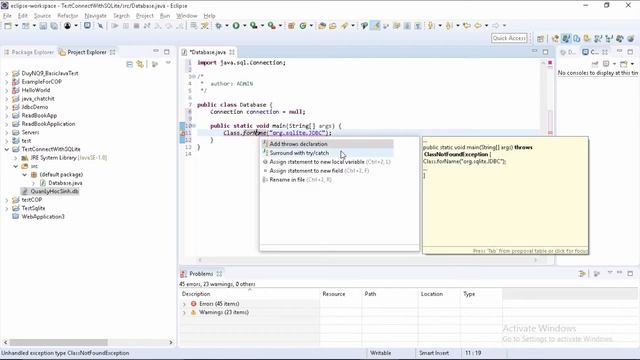Open the Source menu

click(x=42, y=16)
